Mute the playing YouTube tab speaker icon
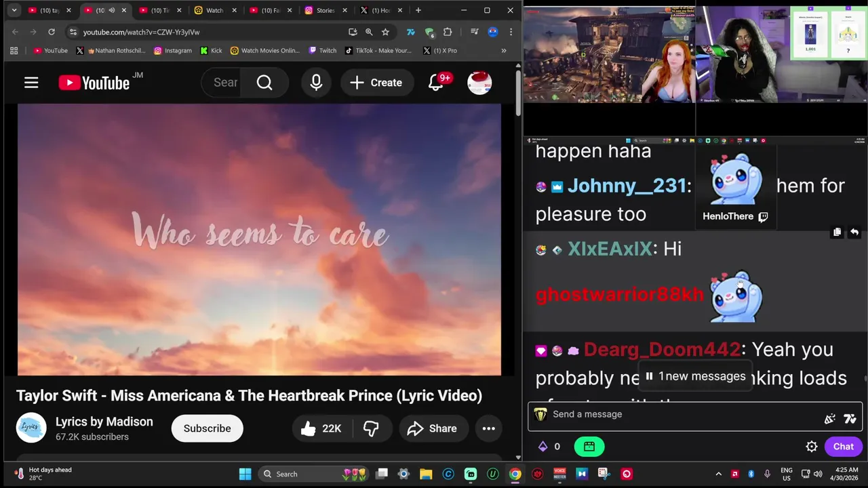Image resolution: width=868 pixels, height=488 pixels. [x=112, y=10]
